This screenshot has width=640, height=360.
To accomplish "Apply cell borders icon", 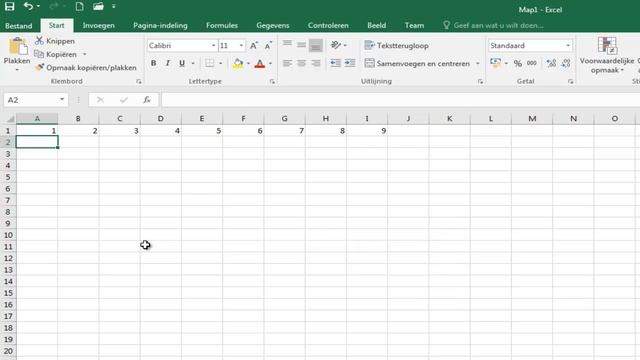I will pos(209,63).
